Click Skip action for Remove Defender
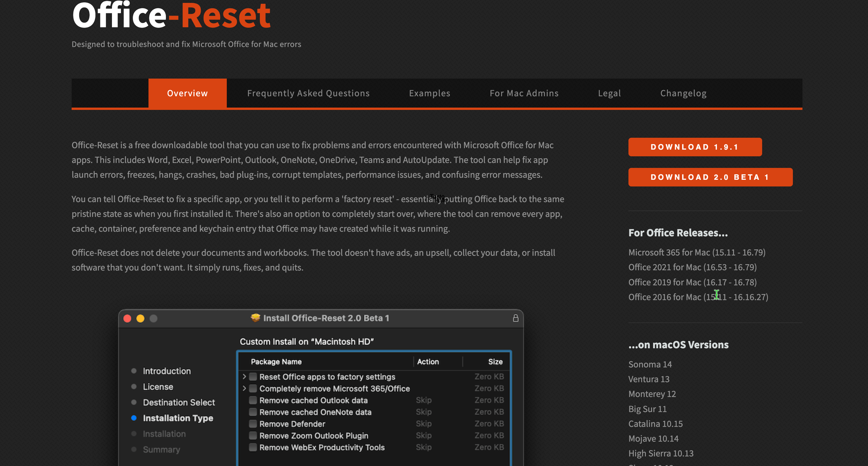The width and height of the screenshot is (868, 466). (423, 424)
